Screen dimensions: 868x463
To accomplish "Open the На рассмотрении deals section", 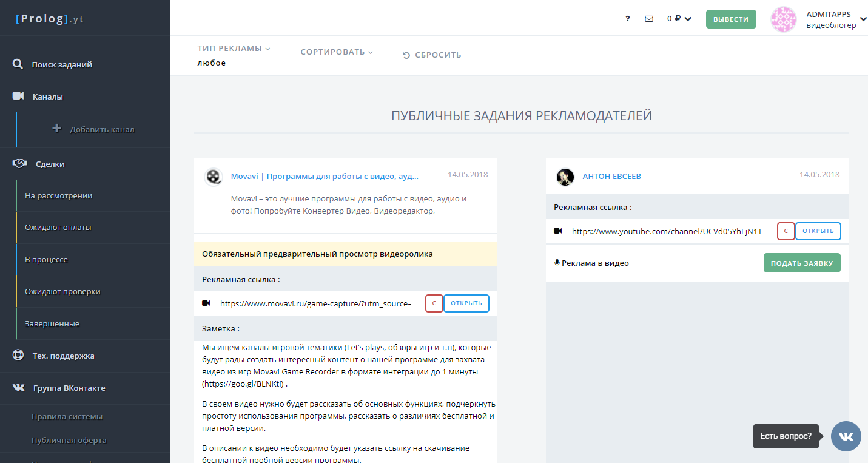I will 57,195.
